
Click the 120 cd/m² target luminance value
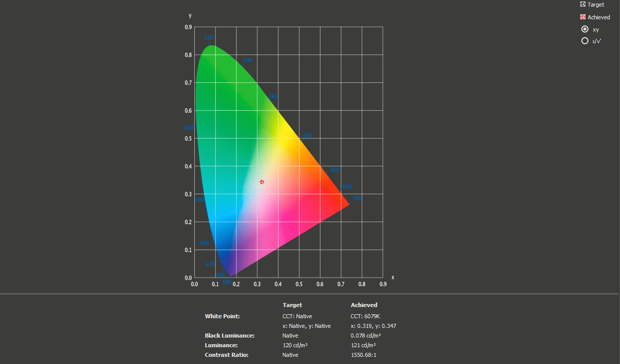tap(295, 345)
